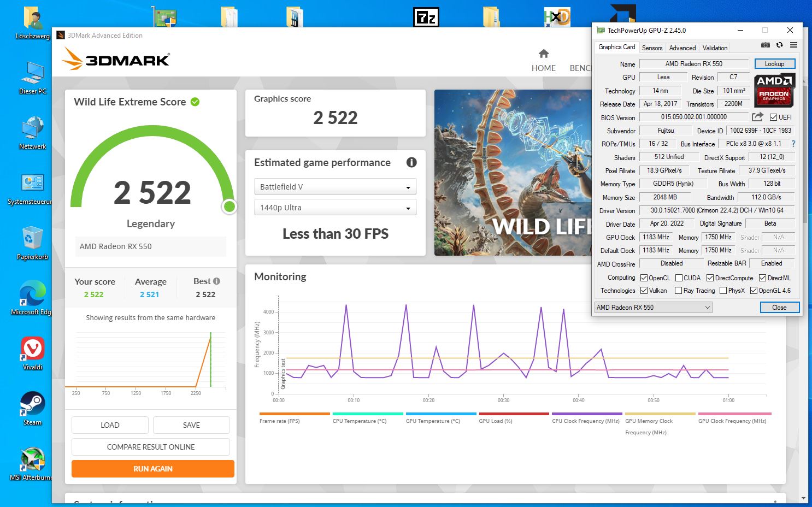Open the Papierkorb recycle bin icon

click(x=33, y=243)
